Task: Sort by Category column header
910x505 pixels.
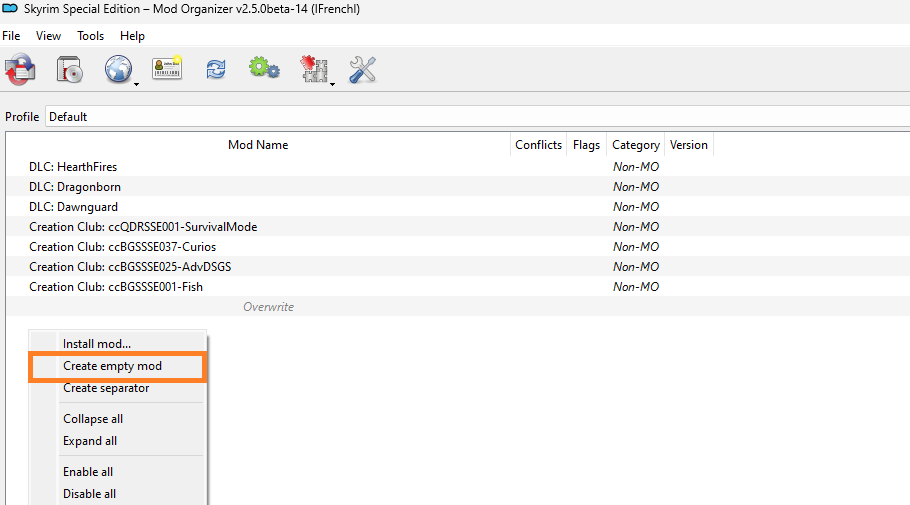Action: 635,145
